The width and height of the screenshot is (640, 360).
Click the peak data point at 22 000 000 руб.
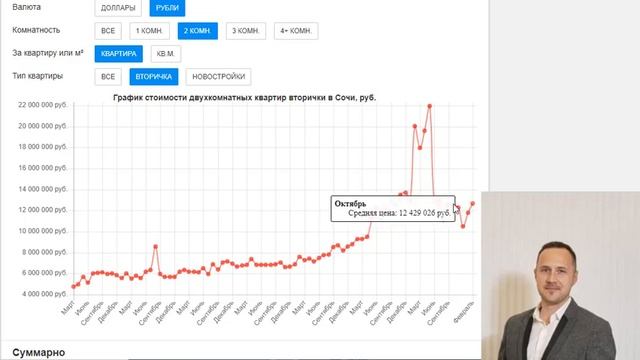[429, 106]
